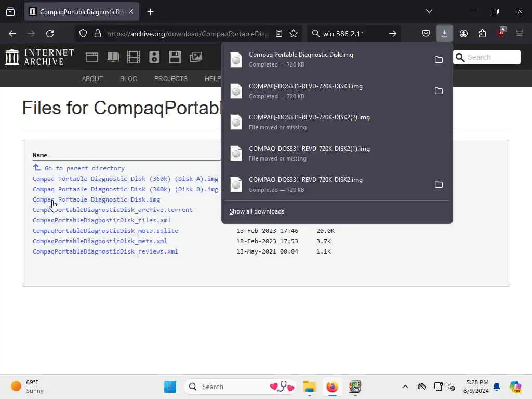Screen dimensions: 532x399
Task: Open the clock showing 5:28 PM 6/9/2024
Action: (x=476, y=387)
